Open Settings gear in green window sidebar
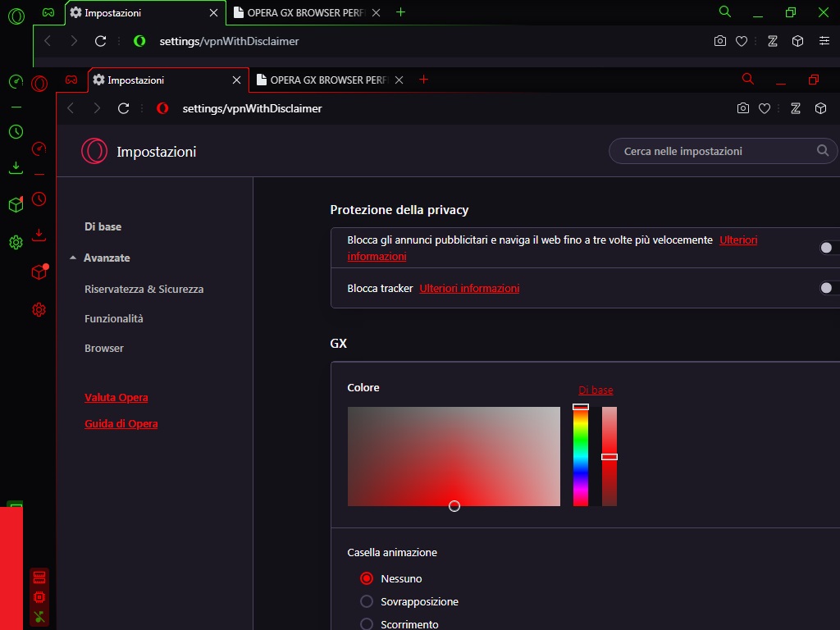This screenshot has height=630, width=840. [16, 242]
